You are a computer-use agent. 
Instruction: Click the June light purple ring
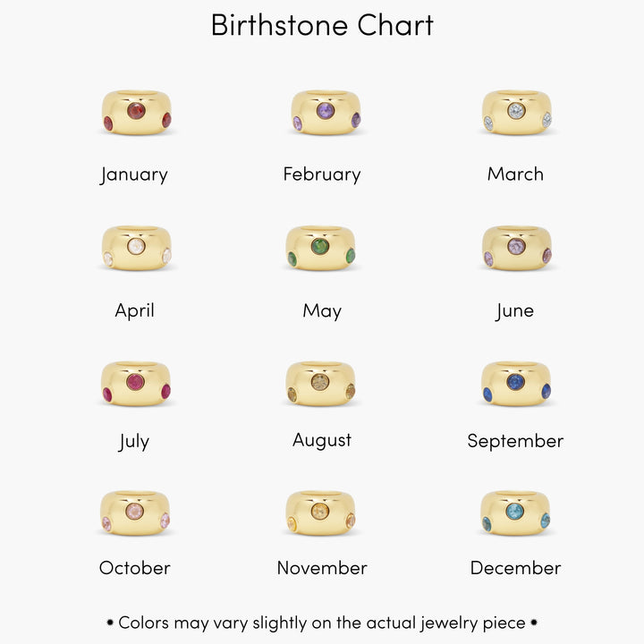(x=517, y=248)
